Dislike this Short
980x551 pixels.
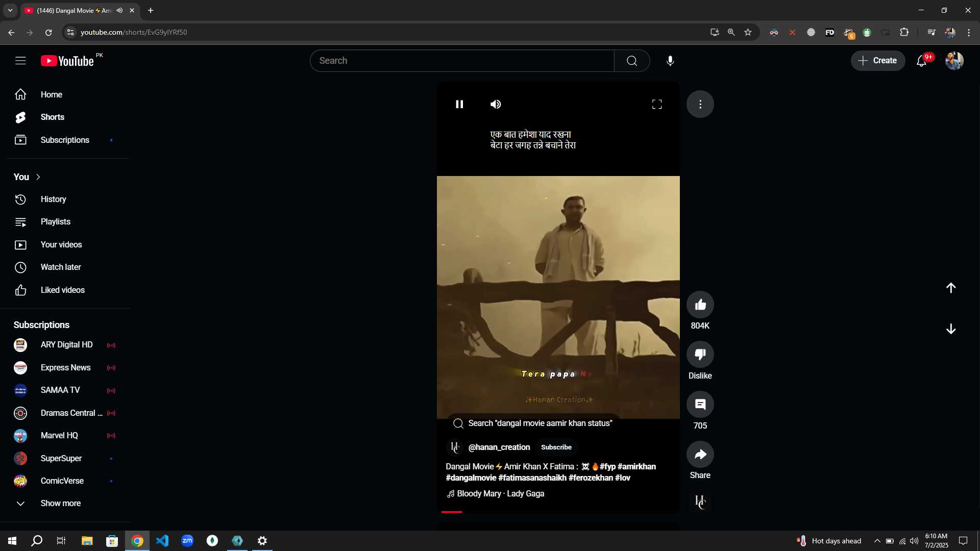700,354
